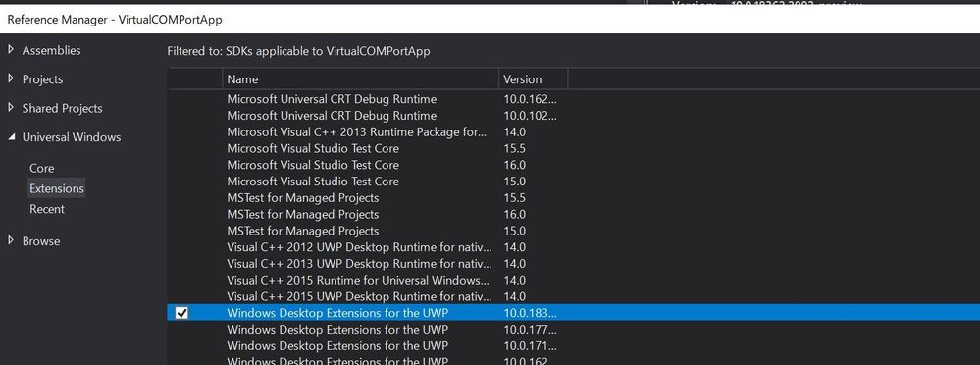
Task: Select Microsoft Universal CRT Debug Runtime 10.0.162 row
Action: (573, 99)
